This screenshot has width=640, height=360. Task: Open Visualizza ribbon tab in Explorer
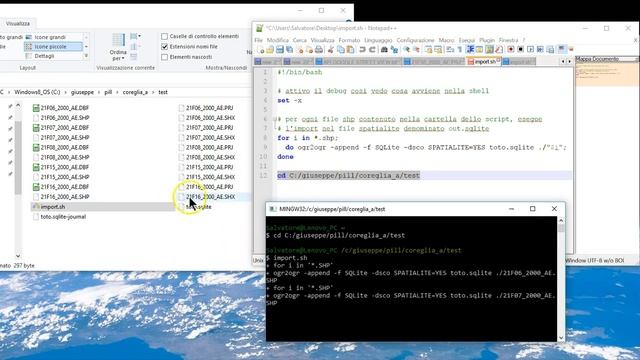[18, 24]
